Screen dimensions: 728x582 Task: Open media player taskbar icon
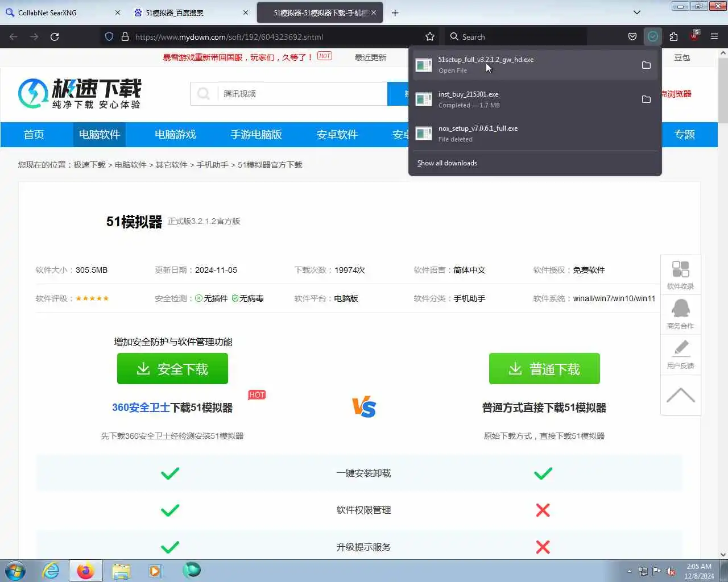(x=156, y=571)
